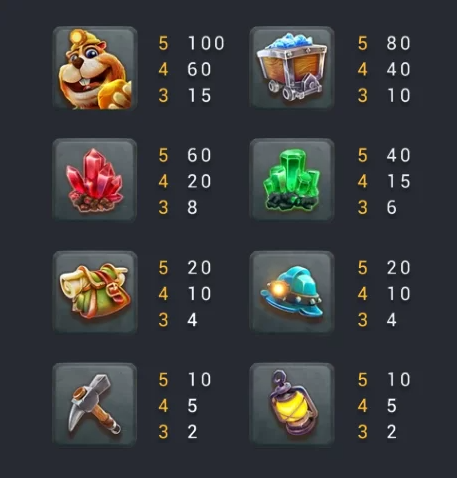
Task: Select the backpack's 3-match payout of 4
Action: [192, 320]
